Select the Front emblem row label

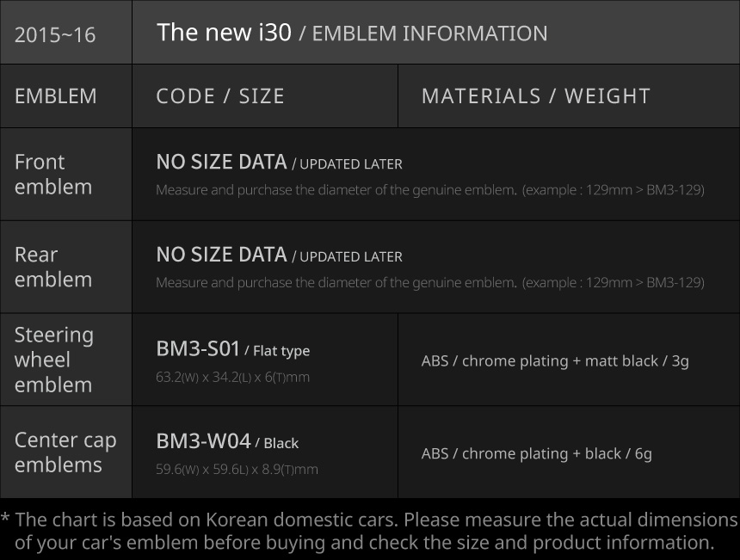(53, 174)
